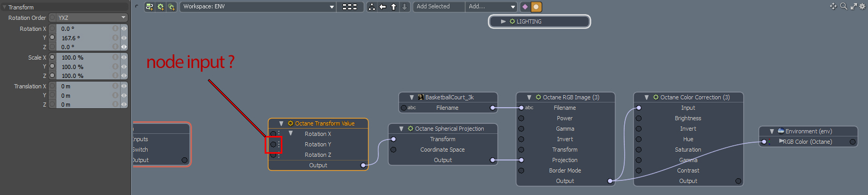This screenshot has height=195, width=868.
Task: Click the Hue input socket on Color Correction node
Action: pos(638,139)
